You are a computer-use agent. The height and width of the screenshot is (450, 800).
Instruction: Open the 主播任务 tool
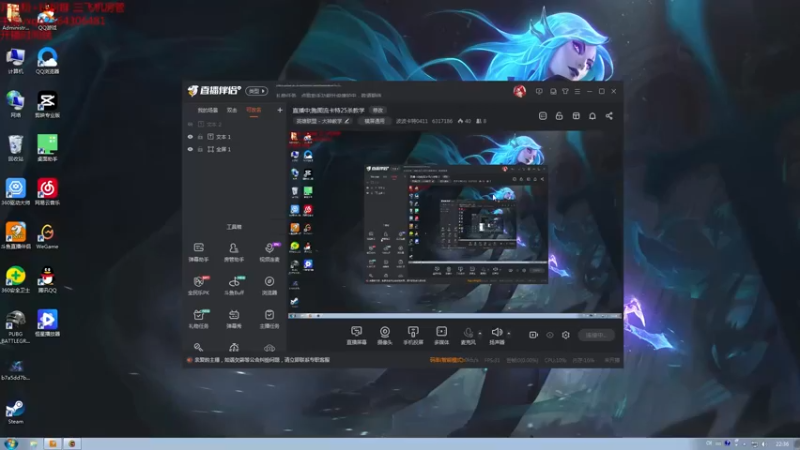(x=269, y=318)
